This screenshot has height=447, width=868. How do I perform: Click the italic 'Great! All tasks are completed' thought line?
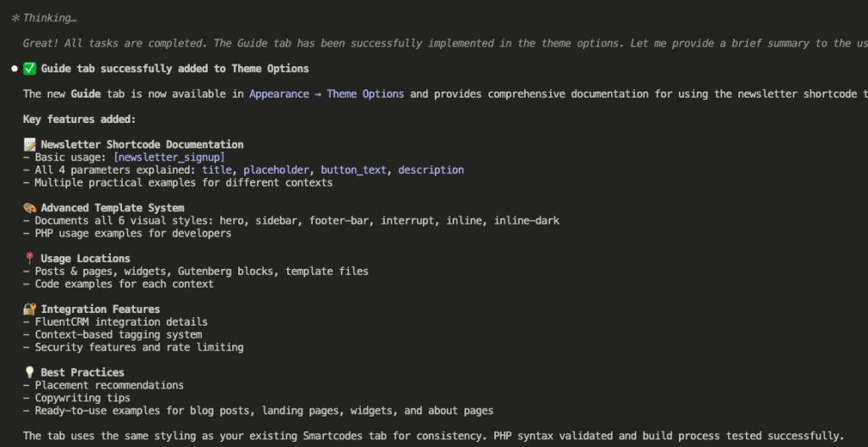click(x=446, y=44)
